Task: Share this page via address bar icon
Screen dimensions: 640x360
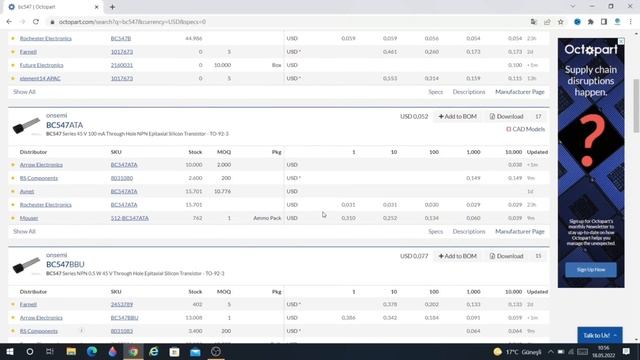Action: click(547, 22)
